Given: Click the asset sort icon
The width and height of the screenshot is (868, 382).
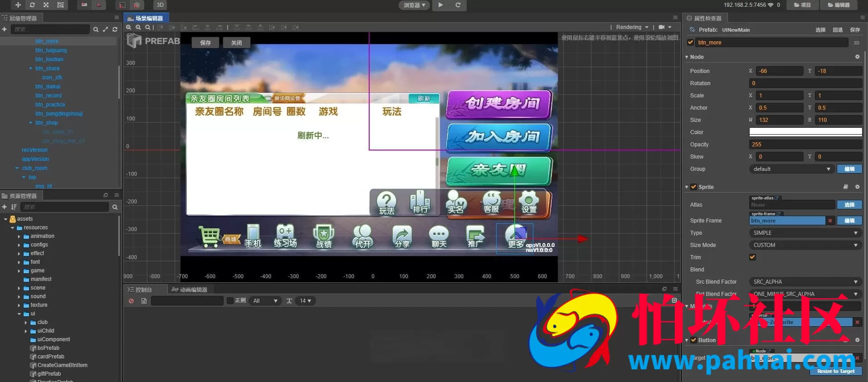Looking at the screenshot, I should (14, 207).
